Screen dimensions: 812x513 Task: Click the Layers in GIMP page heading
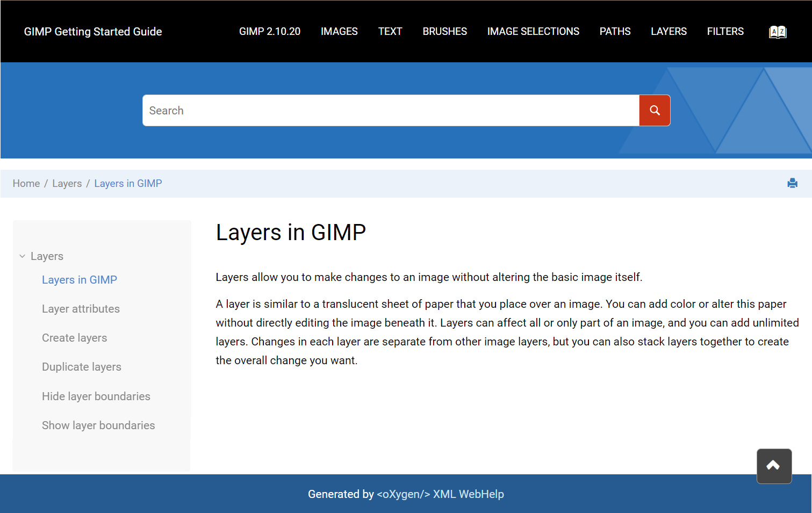click(291, 233)
